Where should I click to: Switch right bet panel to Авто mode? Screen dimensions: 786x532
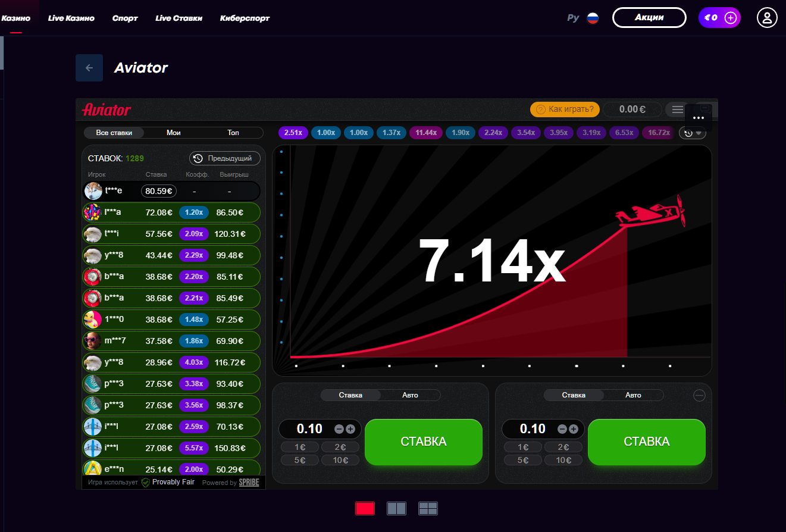633,395
